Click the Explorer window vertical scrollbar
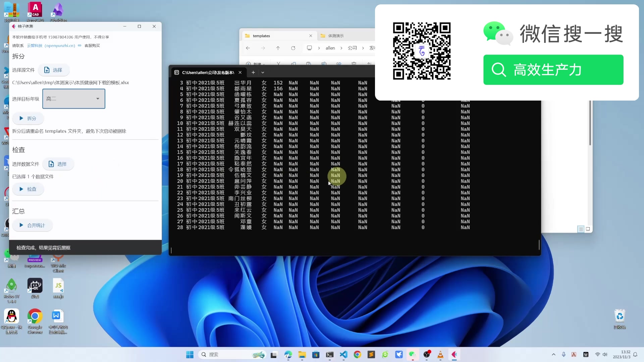This screenshot has height=362, width=644. pyautogui.click(x=590, y=123)
